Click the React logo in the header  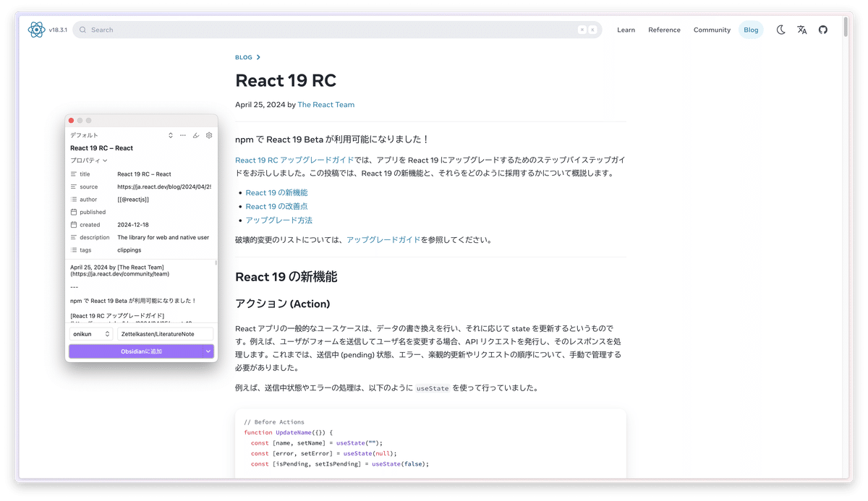(36, 30)
